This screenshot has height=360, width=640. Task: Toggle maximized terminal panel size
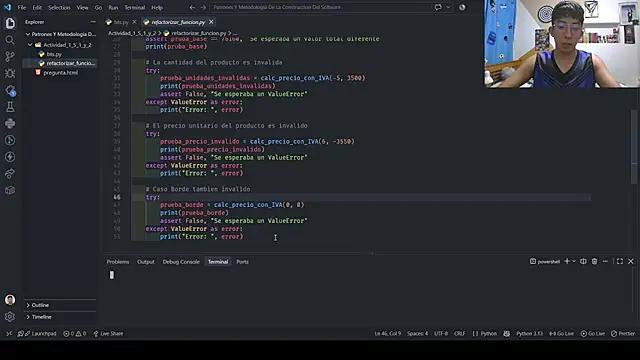tap(620, 262)
